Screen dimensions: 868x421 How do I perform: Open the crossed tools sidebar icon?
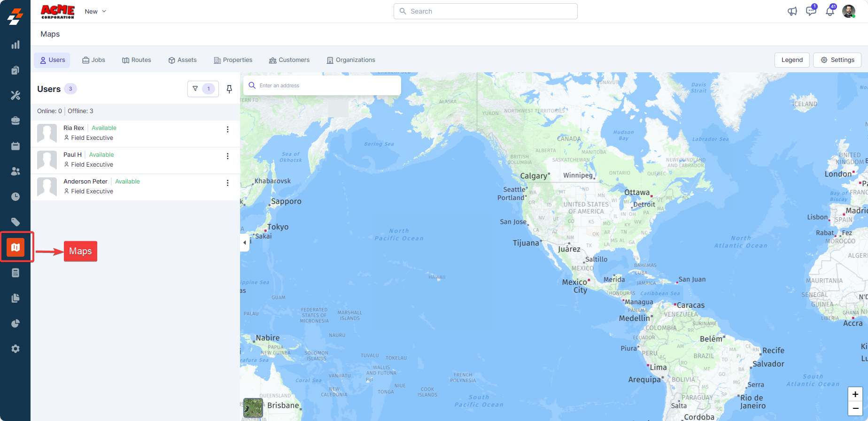15,95
